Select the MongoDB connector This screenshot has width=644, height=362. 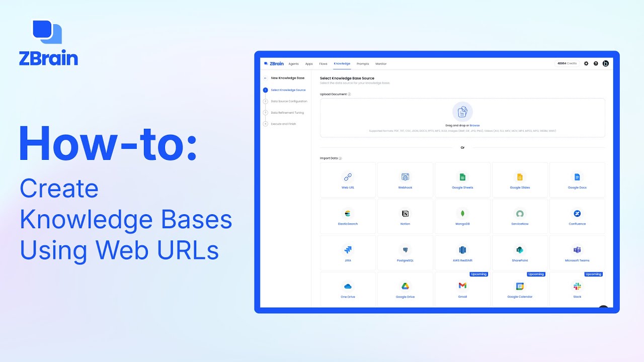462,216
